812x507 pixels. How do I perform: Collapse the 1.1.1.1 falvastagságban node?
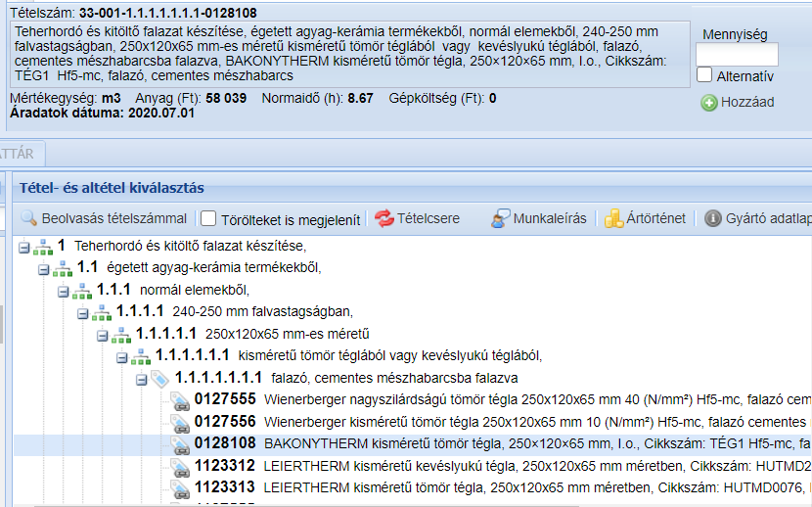[83, 312]
